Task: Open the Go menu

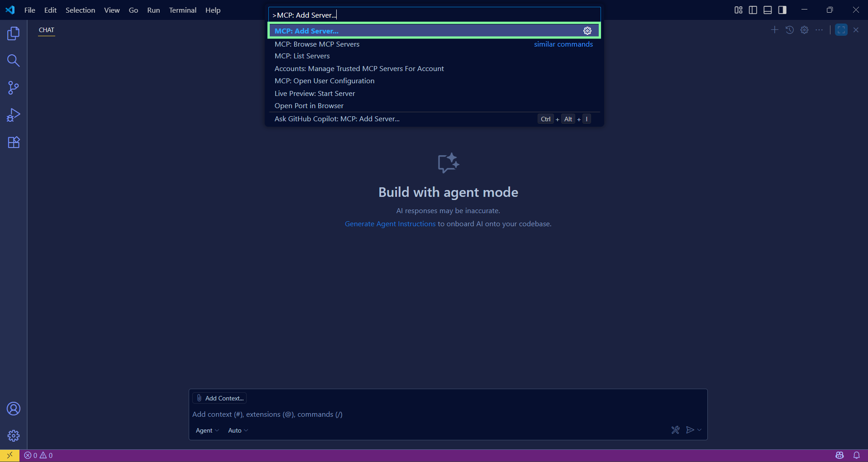Action: pos(134,10)
